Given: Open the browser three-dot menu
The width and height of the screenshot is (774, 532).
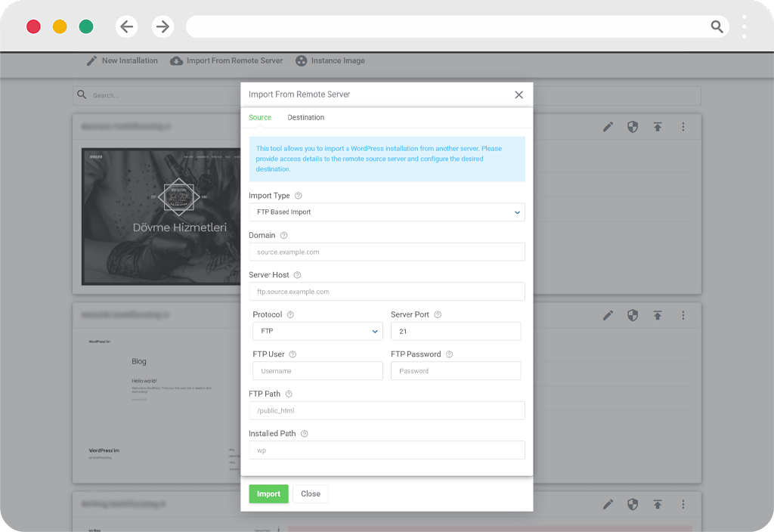Looking at the screenshot, I should pyautogui.click(x=745, y=26).
